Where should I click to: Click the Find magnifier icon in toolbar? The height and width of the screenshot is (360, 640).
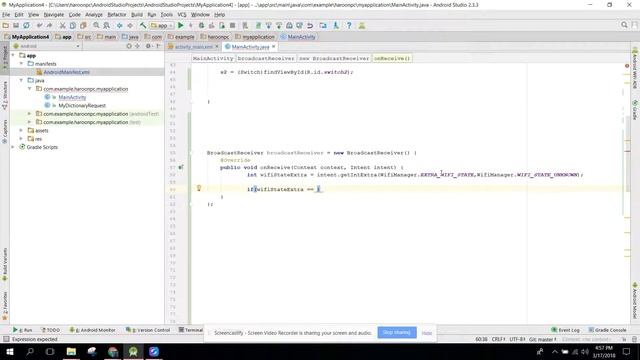[96, 25]
